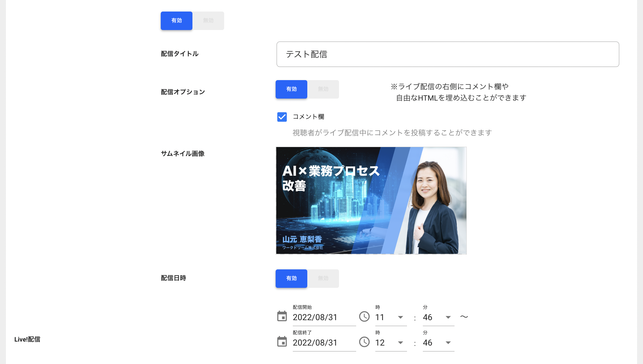Click the 配信日時 有効 button
The height and width of the screenshot is (364, 643).
tap(291, 279)
